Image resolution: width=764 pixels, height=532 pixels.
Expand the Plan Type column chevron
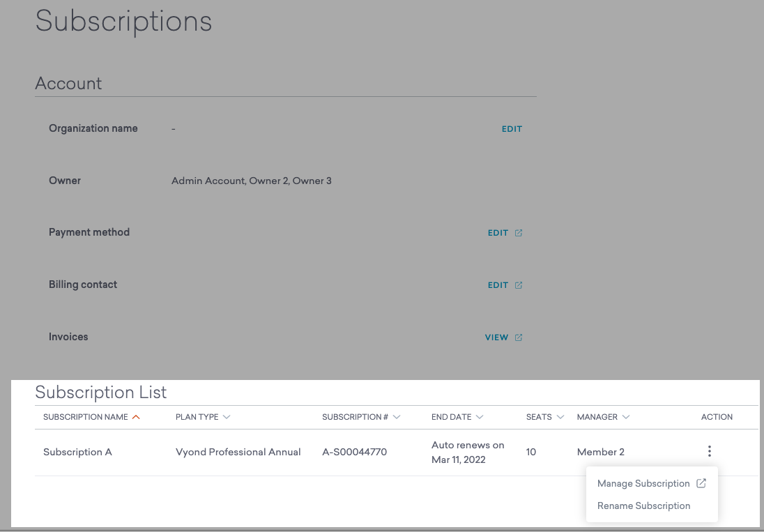227,417
